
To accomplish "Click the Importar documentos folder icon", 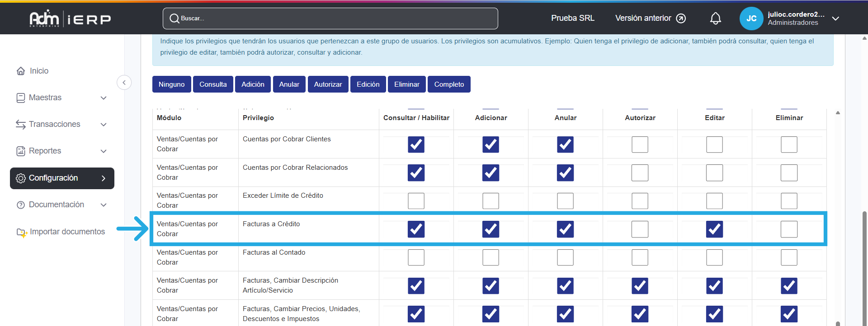I will 22,232.
